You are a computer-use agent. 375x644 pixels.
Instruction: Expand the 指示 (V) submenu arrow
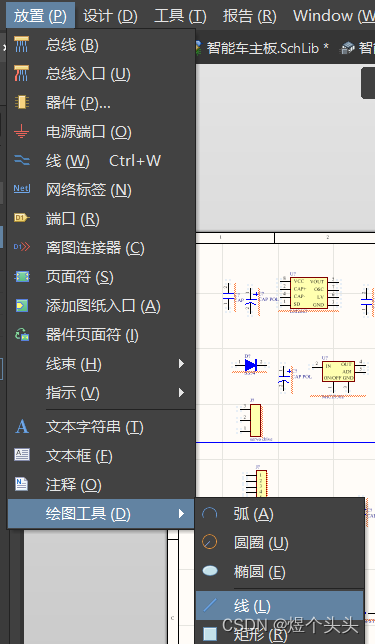[181, 393]
